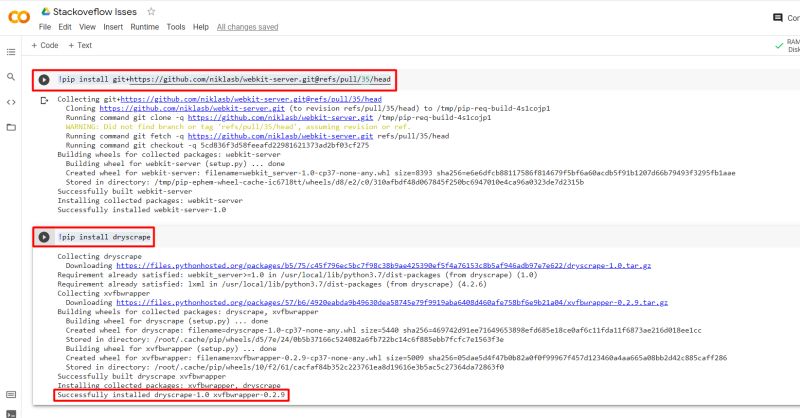Open the Insert menu
This screenshot has width=800, height=418.
113,27
